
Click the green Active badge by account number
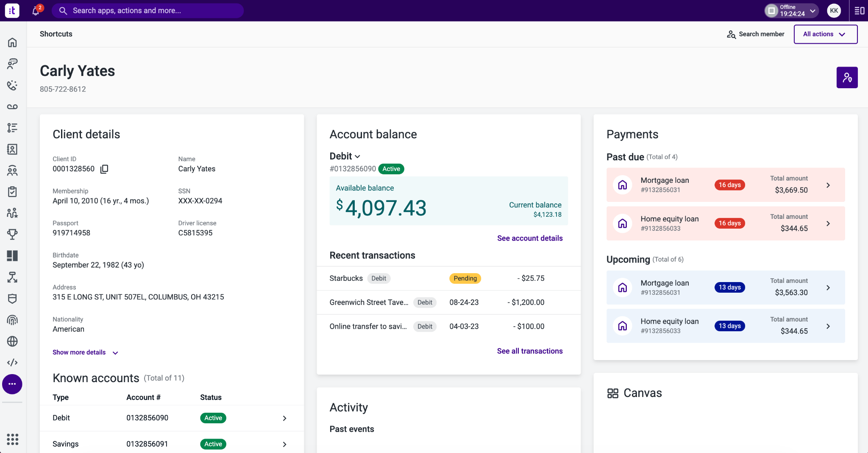[x=391, y=169]
